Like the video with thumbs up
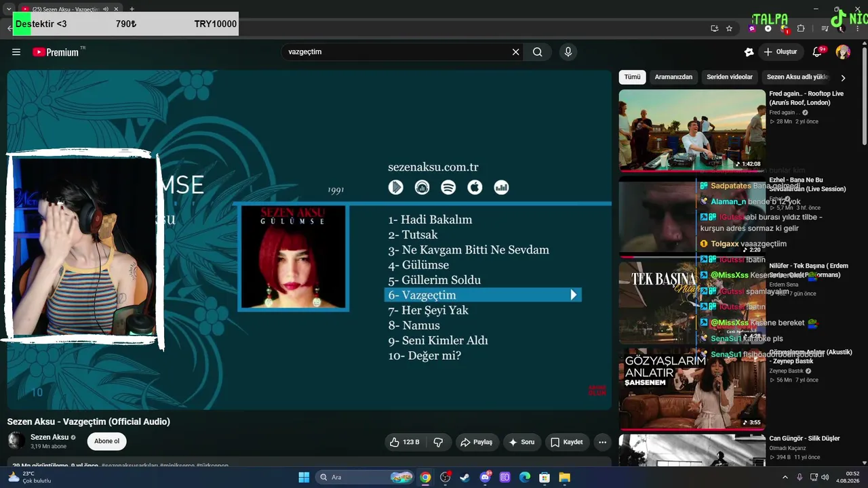 coord(404,442)
